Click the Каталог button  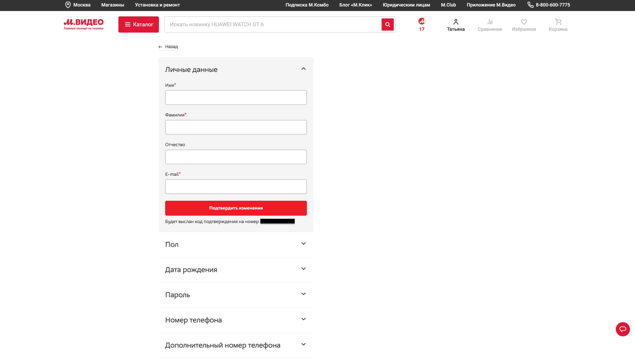[138, 25]
